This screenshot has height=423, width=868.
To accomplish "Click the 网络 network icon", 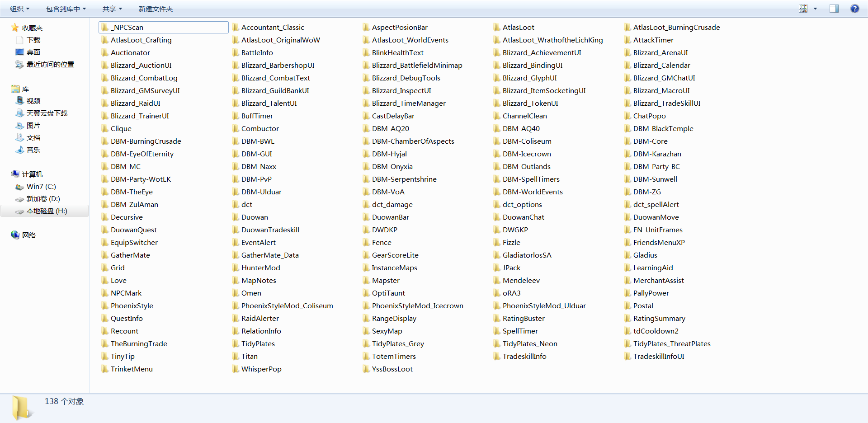I will pos(15,235).
